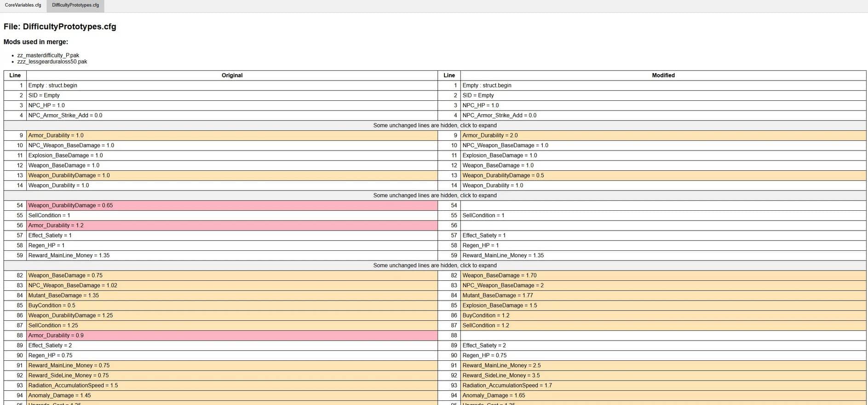The height and width of the screenshot is (405, 868).
Task: Click original Anomaly_Damage = 1.45 line
Action: pos(59,395)
